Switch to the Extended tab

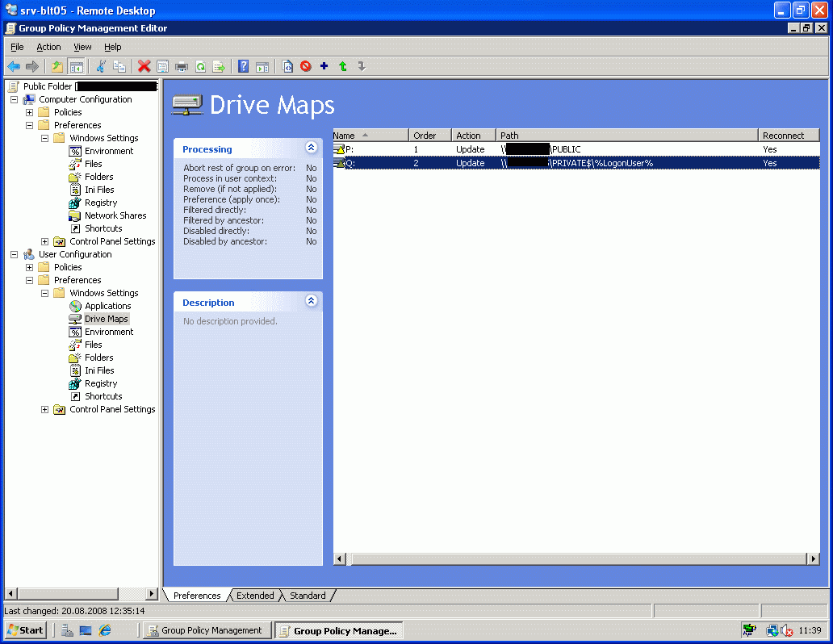(x=255, y=596)
